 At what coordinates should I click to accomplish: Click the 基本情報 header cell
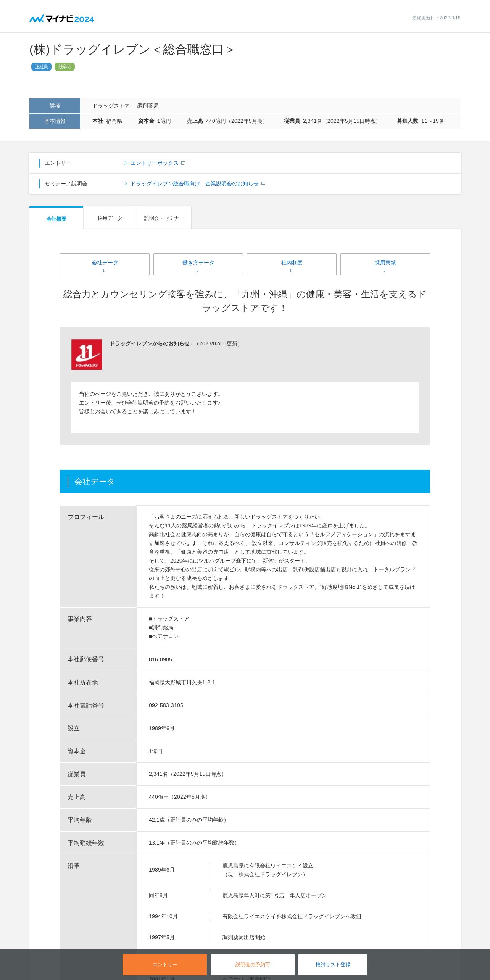coord(55,121)
